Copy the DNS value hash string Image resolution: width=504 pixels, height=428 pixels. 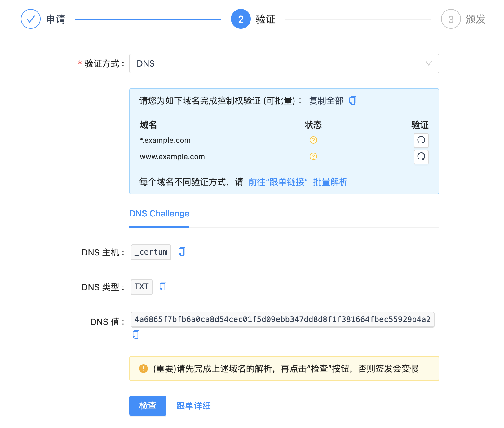(x=136, y=334)
